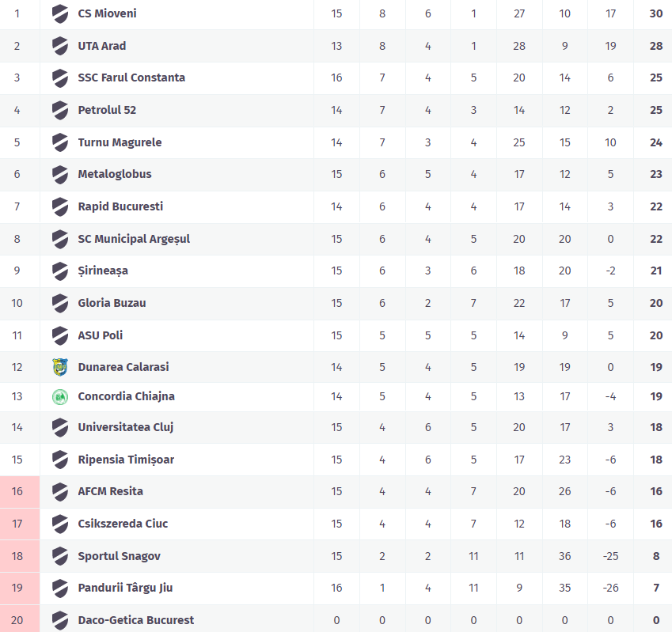This screenshot has height=632, width=672.
Task: Click the Dunarea Calarasi club logo
Action: [60, 367]
